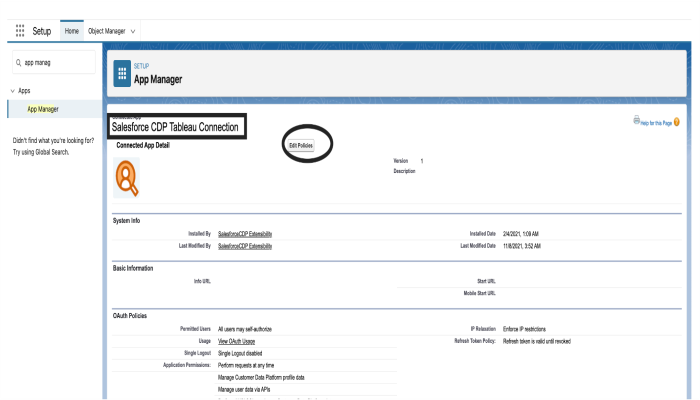700x400 pixels.
Task: Click the Connected App Detail heading
Action: tap(143, 145)
